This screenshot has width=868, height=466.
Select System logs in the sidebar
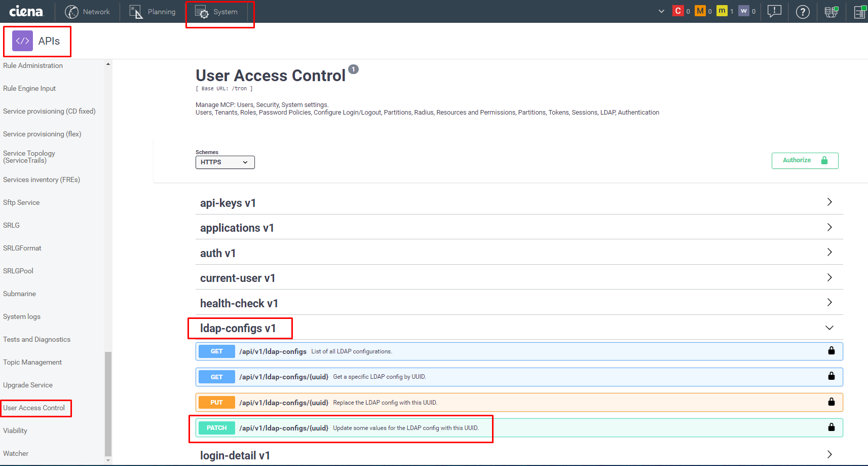pos(21,316)
